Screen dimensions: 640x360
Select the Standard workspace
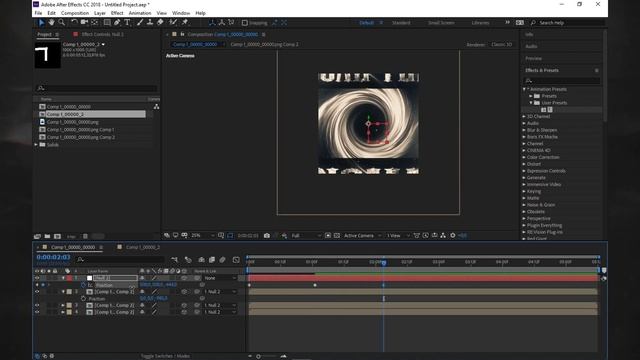coord(401,23)
